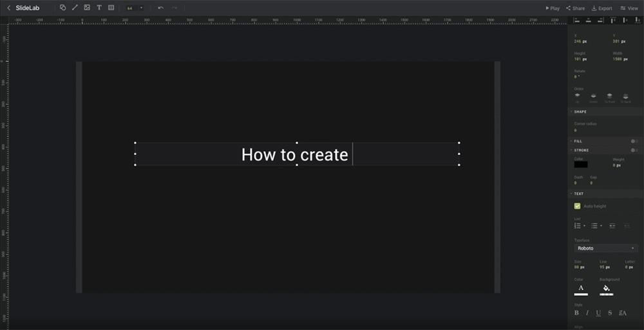Open the bulleted list style dropdown arrow

point(601,226)
